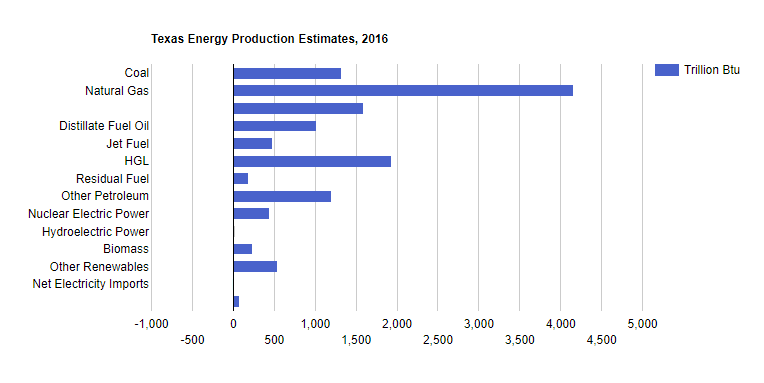The height and width of the screenshot is (383, 764).
Task: Click the 'Other Petroleum' axis label
Action: 105,196
